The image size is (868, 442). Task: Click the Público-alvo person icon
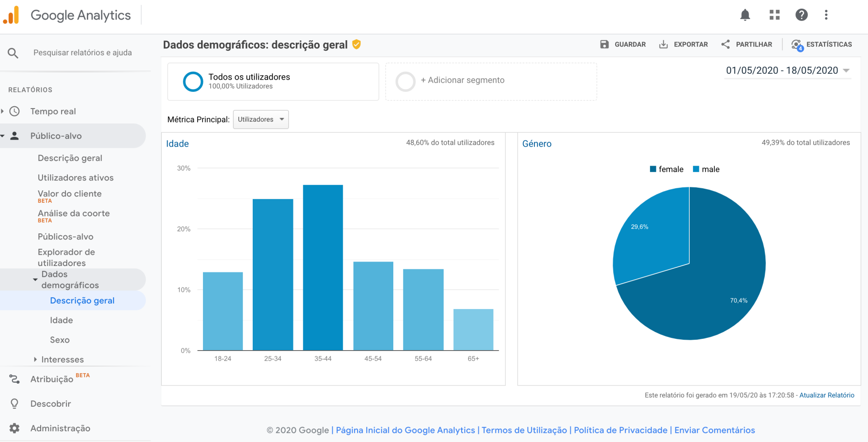click(x=14, y=136)
